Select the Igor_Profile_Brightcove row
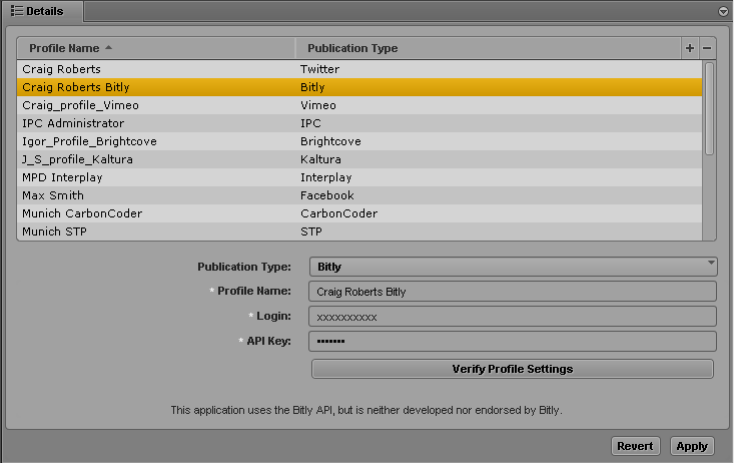 pos(360,141)
